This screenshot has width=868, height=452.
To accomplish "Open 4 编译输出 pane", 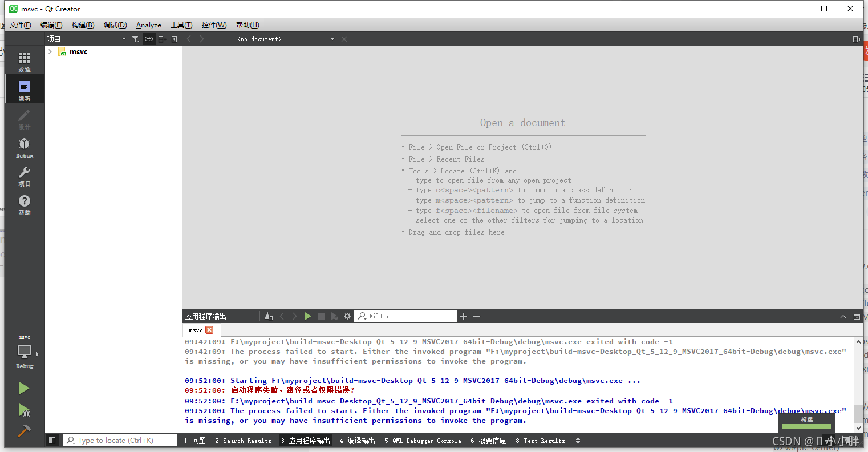I will 358,441.
